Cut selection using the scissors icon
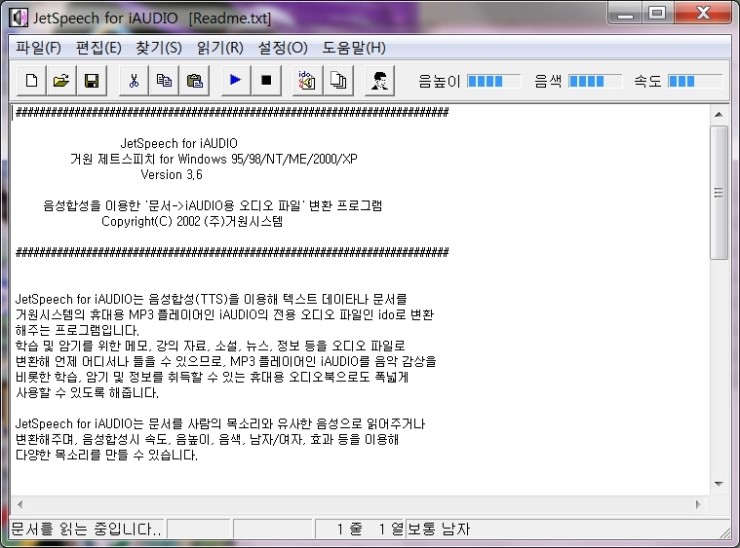Image resolution: width=740 pixels, height=548 pixels. pos(134,81)
